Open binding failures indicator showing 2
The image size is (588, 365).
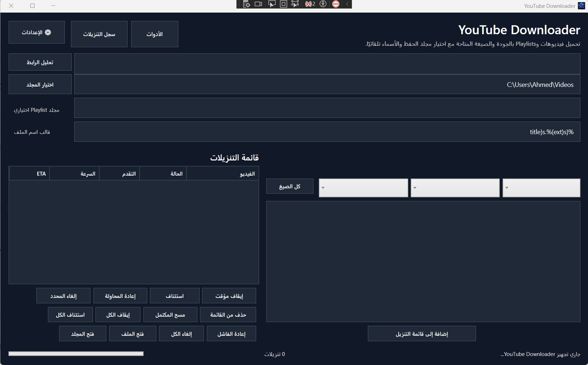(310, 4)
